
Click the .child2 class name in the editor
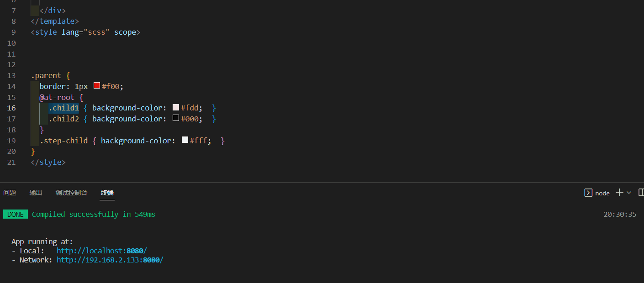click(63, 118)
